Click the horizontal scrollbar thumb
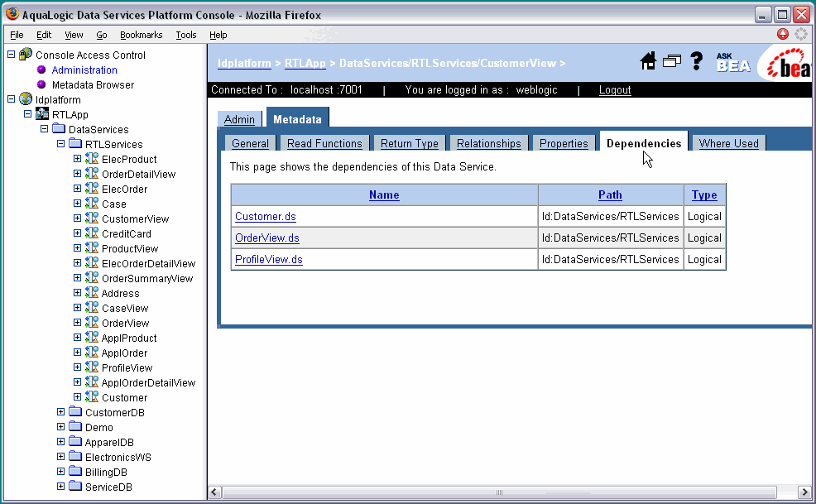 coord(500,492)
